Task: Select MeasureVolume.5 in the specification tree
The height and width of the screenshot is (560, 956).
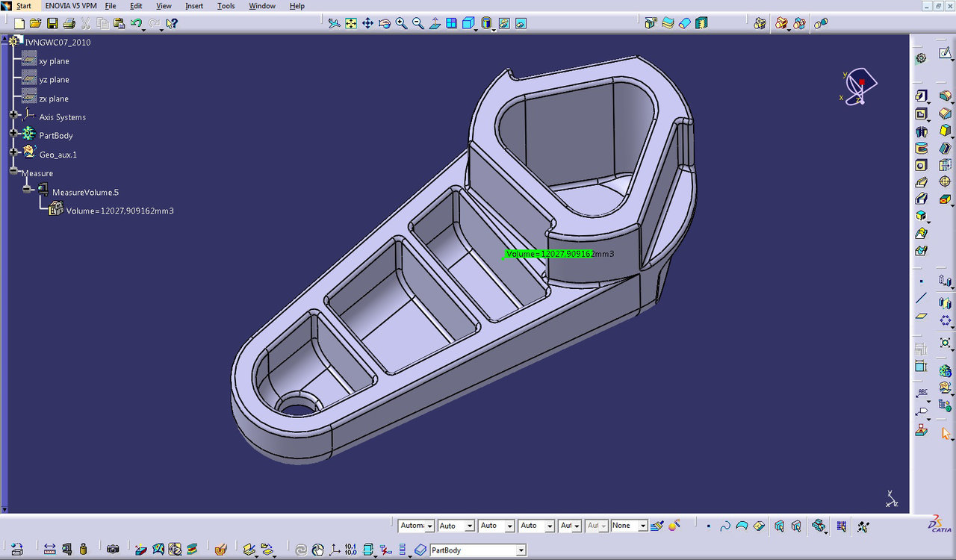Action: point(85,193)
